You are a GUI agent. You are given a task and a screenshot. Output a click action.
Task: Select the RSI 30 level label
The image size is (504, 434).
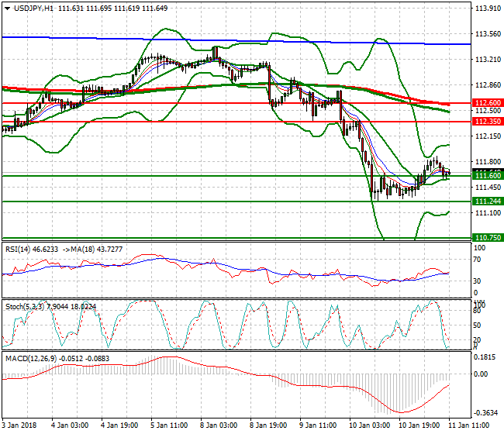coord(478,281)
